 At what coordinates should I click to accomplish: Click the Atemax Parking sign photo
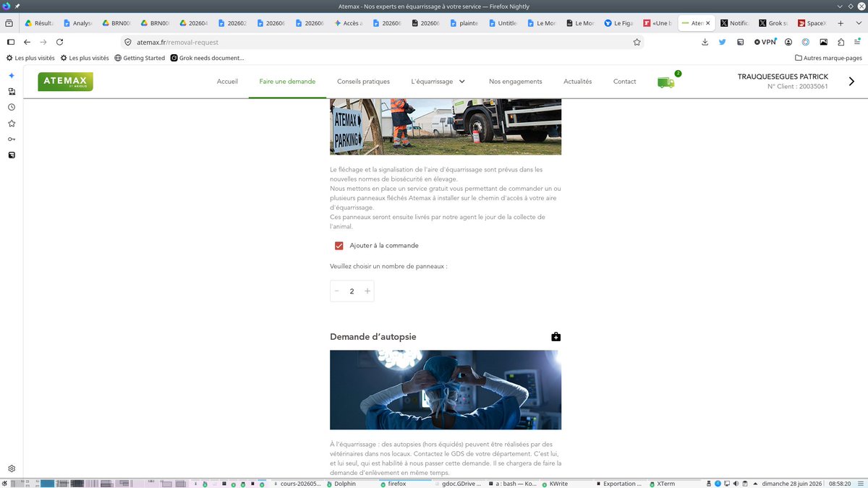(x=446, y=127)
